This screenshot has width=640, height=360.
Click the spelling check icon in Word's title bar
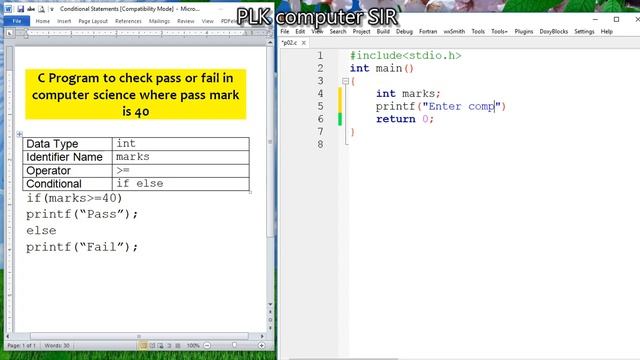[x=31, y=9]
